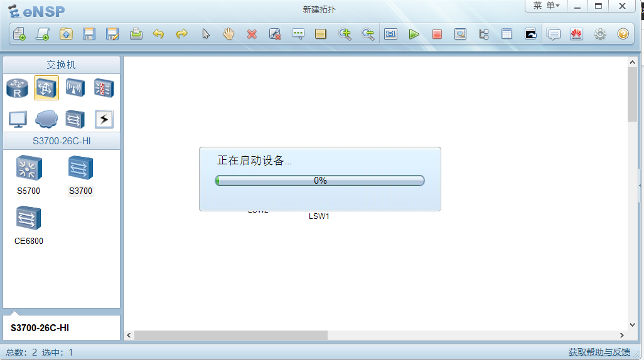This screenshot has width=644, height=360.
Task: Click the horizontal scrollbar right arrow
Action: tap(621, 336)
